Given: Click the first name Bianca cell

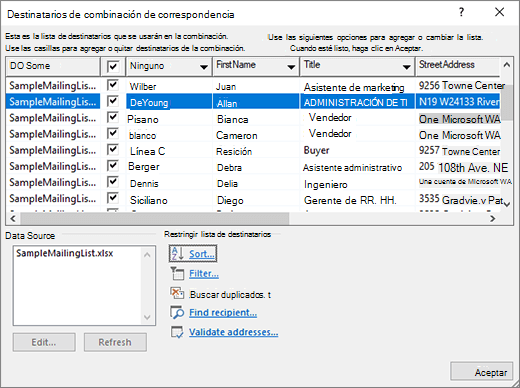Looking at the screenshot, I should pyautogui.click(x=256, y=119).
